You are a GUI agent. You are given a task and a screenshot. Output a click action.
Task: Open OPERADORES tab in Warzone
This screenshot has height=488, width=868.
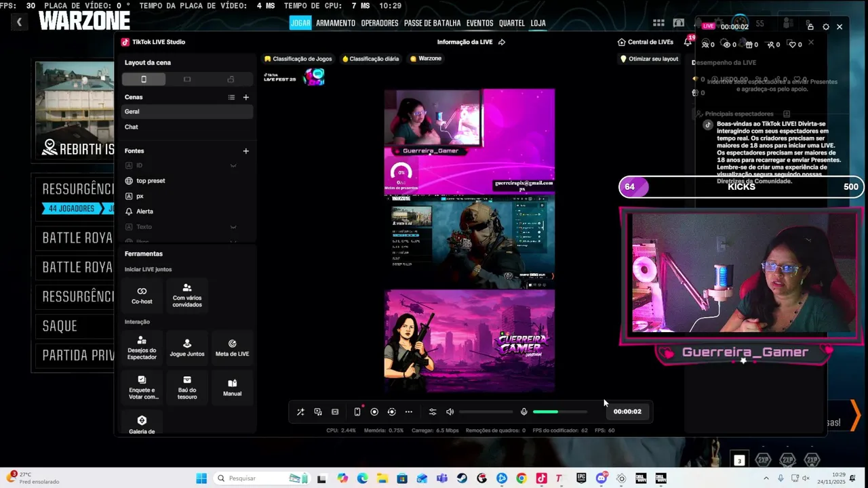pos(380,23)
